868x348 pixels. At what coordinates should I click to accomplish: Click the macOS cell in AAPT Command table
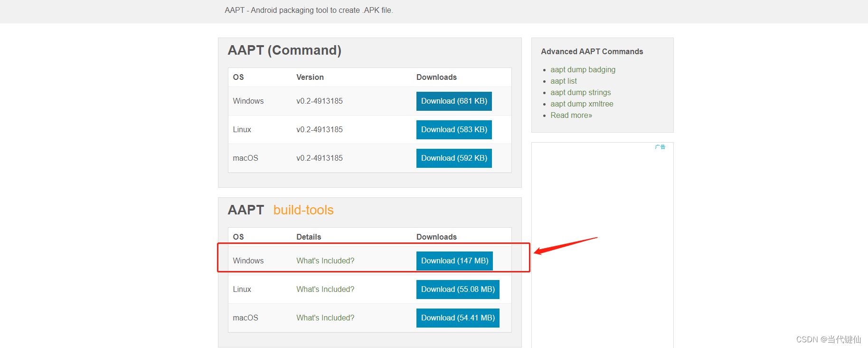[245, 158]
